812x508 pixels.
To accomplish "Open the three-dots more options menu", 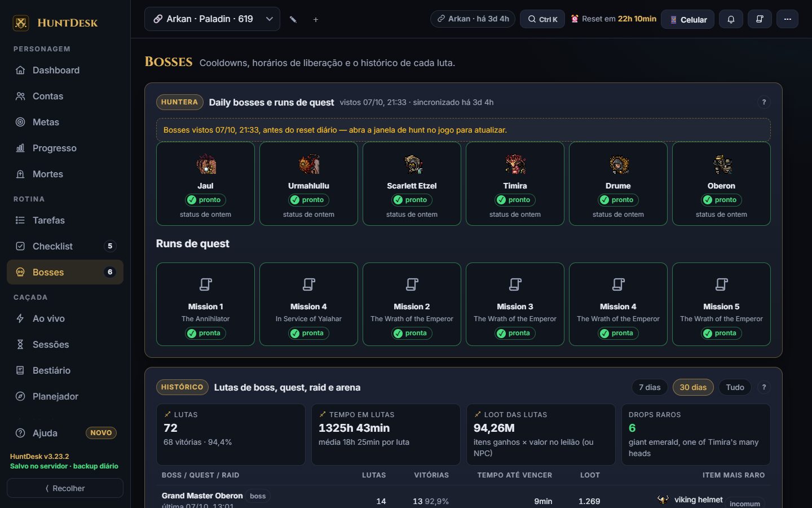I will point(788,19).
